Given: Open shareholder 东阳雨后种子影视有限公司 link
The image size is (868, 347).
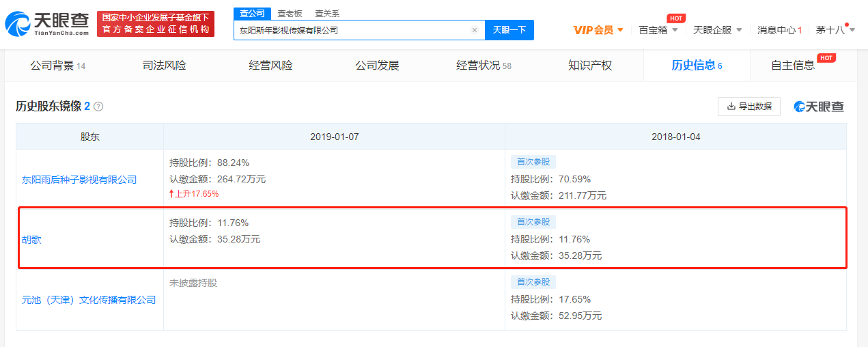Looking at the screenshot, I should [79, 180].
